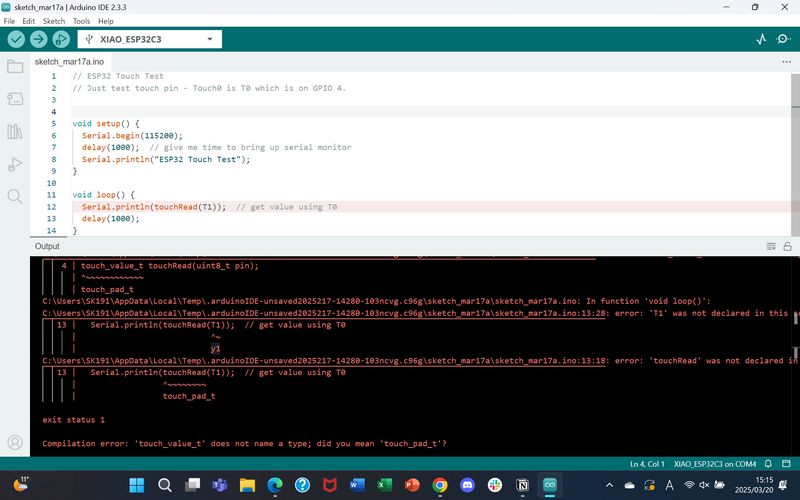Click the Upload arrow button
The width and height of the screenshot is (800, 500).
point(38,39)
